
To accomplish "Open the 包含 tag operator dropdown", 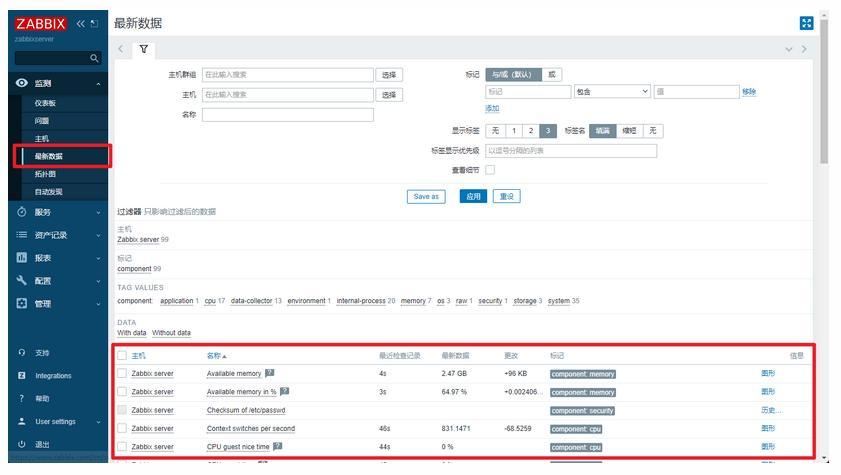I will pos(612,92).
